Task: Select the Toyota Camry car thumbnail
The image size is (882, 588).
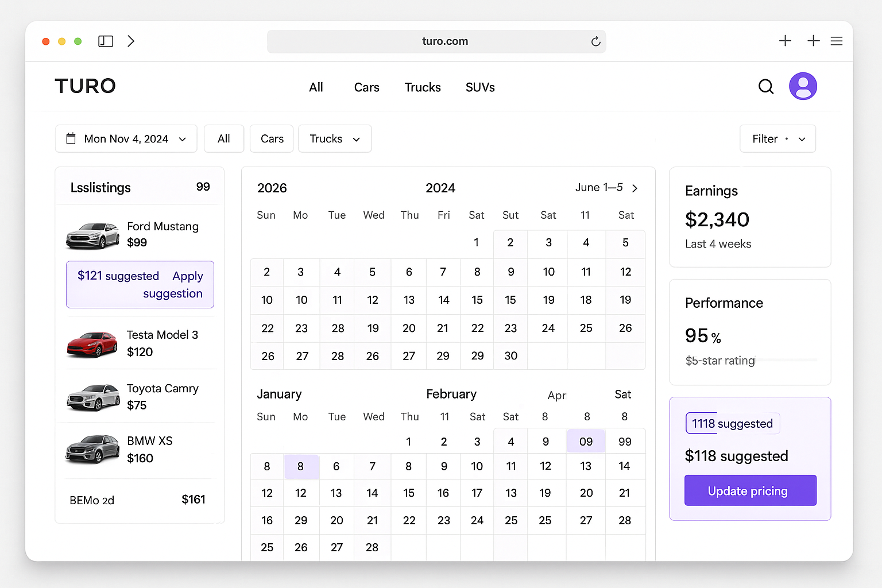Action: pyautogui.click(x=93, y=397)
